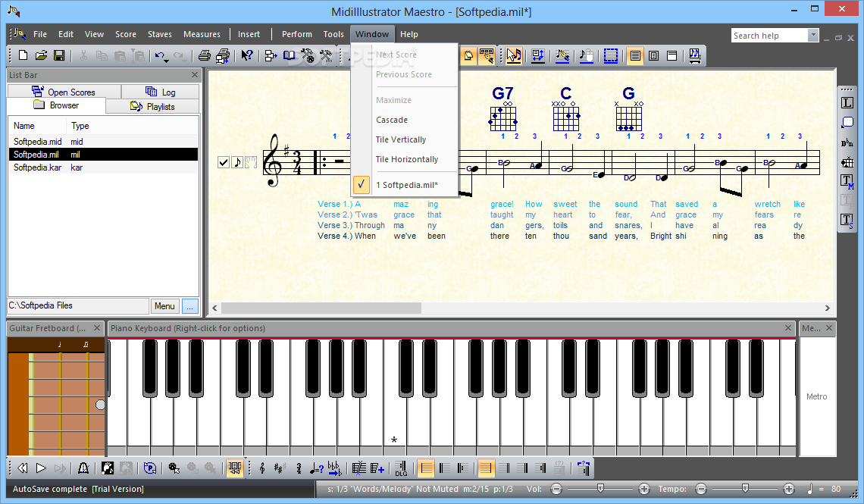Switch to the Playlists tab
The width and height of the screenshot is (864, 504).
(x=152, y=106)
